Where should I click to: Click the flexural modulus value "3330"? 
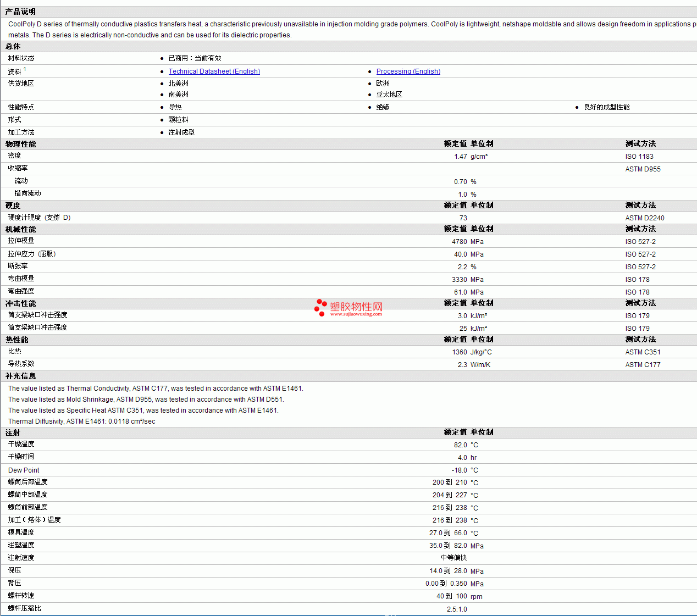[460, 280]
